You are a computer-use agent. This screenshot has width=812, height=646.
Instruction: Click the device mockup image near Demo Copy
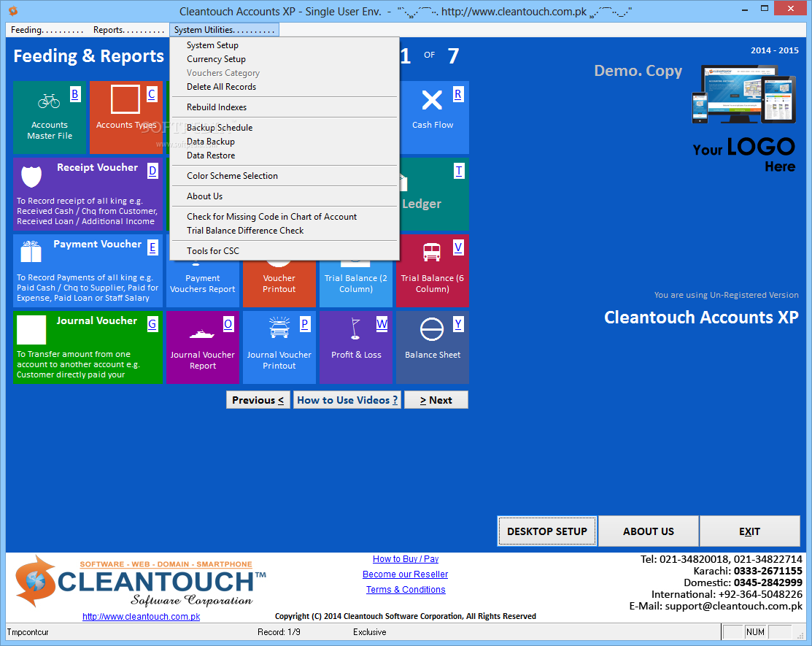click(x=743, y=94)
